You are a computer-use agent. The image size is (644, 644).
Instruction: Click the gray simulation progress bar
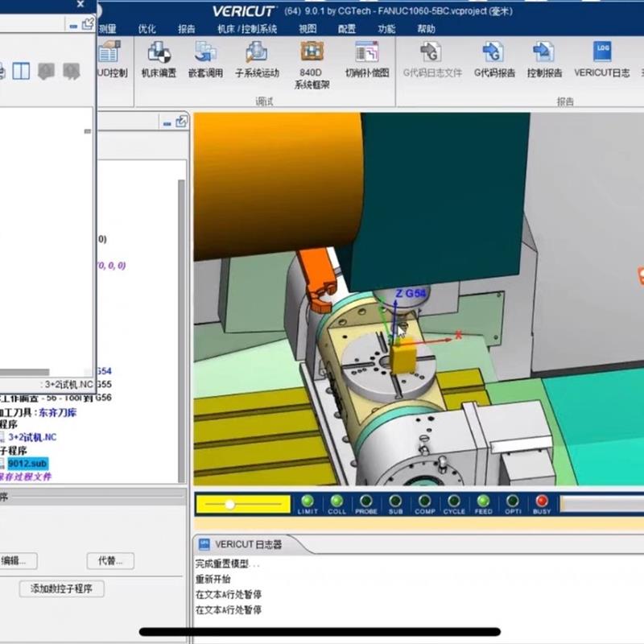pos(601,504)
